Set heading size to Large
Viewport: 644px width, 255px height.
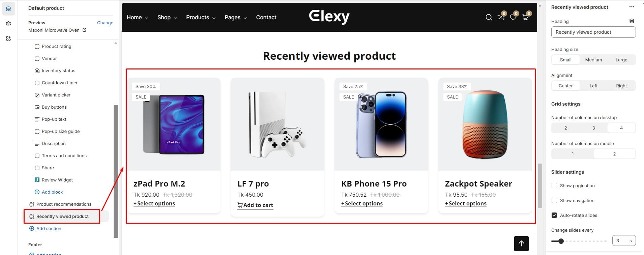621,60
